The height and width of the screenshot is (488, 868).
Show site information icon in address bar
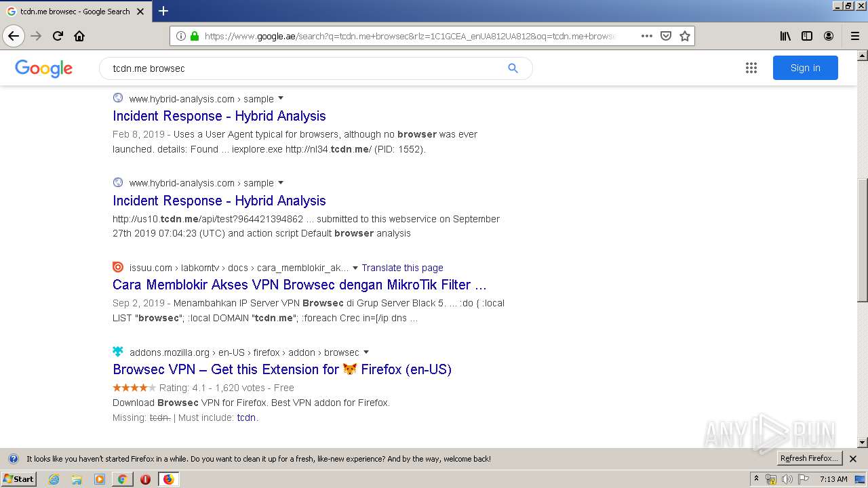[181, 36]
